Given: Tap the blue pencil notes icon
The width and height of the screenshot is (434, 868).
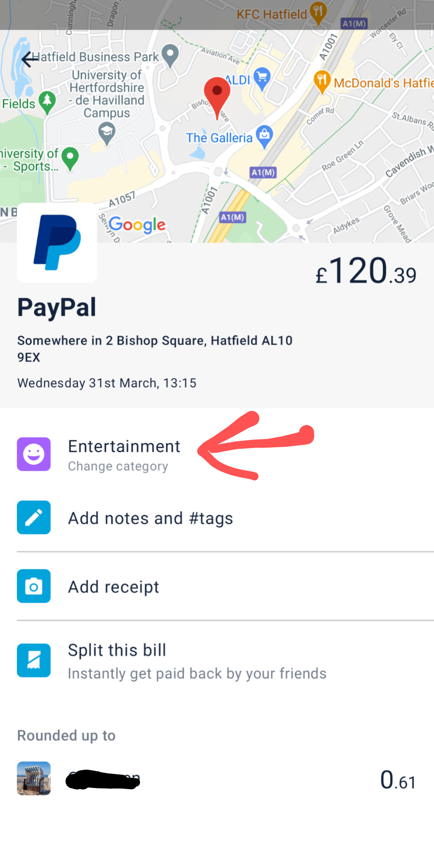Looking at the screenshot, I should (x=34, y=517).
